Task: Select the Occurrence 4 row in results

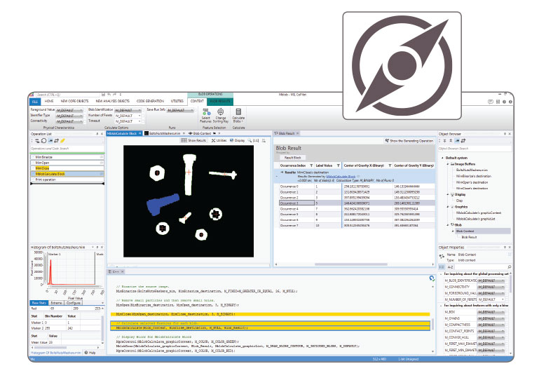Action: [357, 209]
